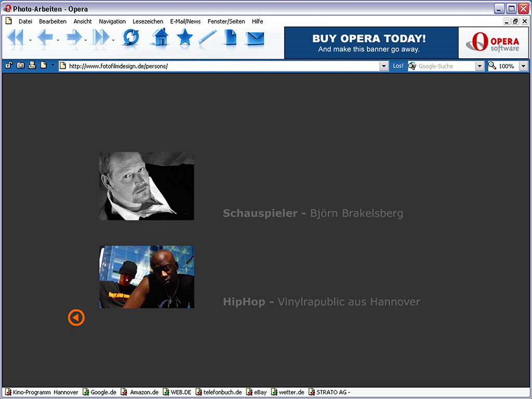This screenshot has width=532, height=399.
Task: Click the Buy Opera Today banner
Action: point(371,43)
